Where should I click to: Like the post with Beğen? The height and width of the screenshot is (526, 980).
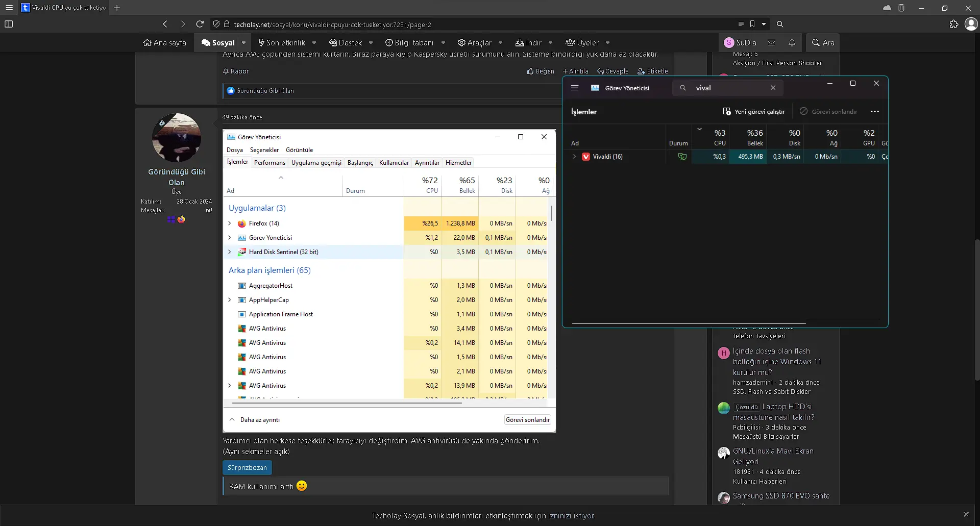[541, 71]
